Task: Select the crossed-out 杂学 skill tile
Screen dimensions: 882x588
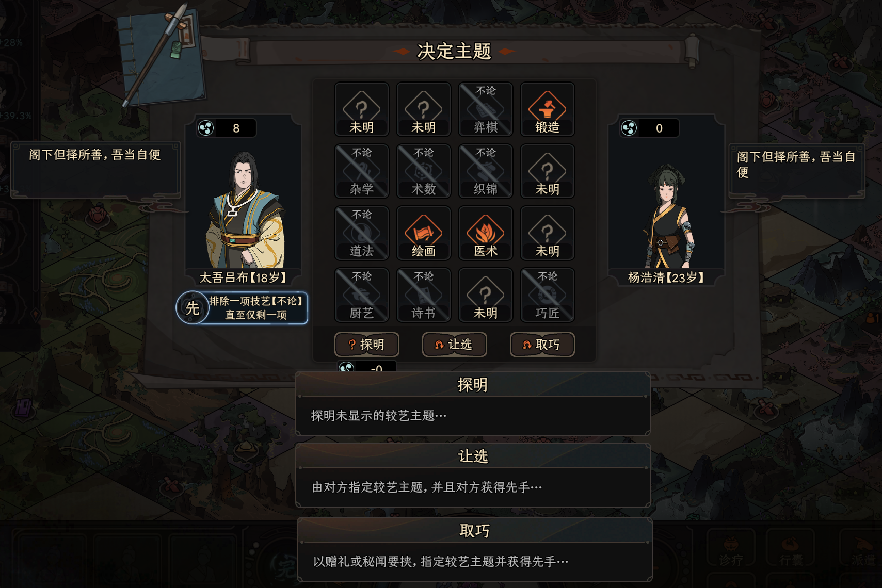Action: click(x=361, y=171)
